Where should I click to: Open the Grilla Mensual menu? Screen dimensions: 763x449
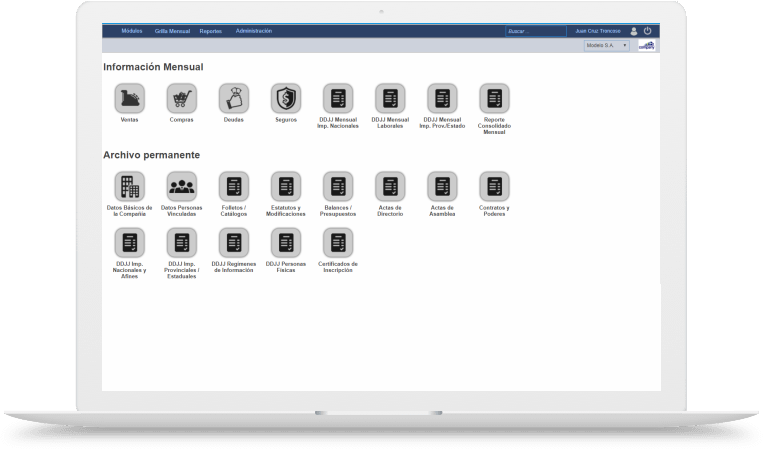click(x=172, y=31)
